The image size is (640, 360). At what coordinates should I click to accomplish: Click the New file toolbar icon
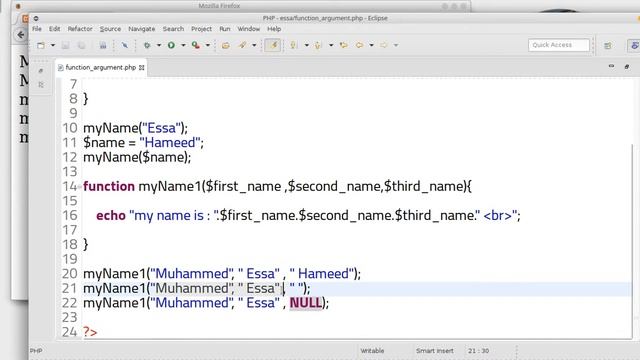coord(41,45)
